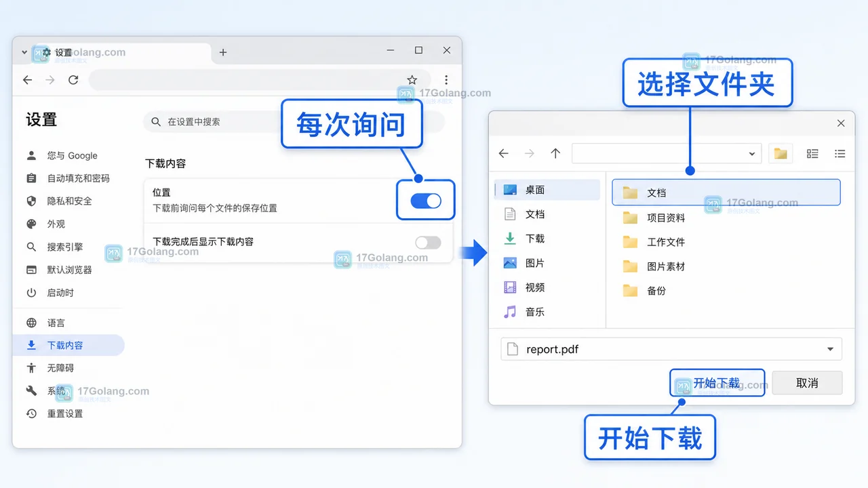Open 语言 settings section
The image size is (868, 488).
(x=68, y=323)
